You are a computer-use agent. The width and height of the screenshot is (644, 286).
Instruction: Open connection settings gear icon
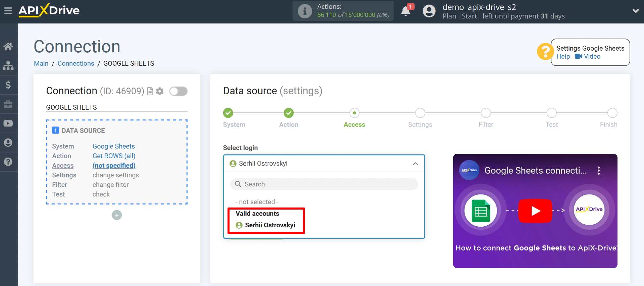tap(160, 91)
